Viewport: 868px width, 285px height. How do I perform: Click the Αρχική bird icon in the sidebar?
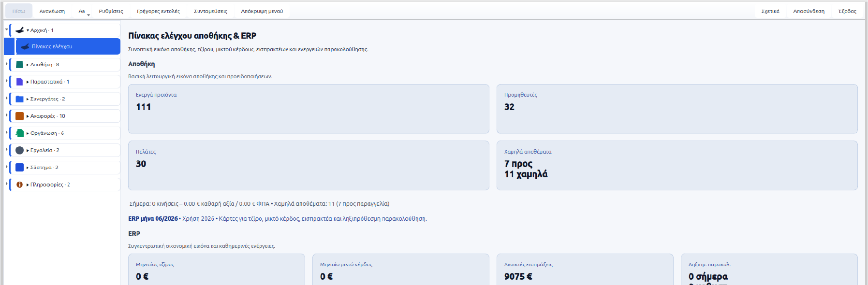coord(20,30)
